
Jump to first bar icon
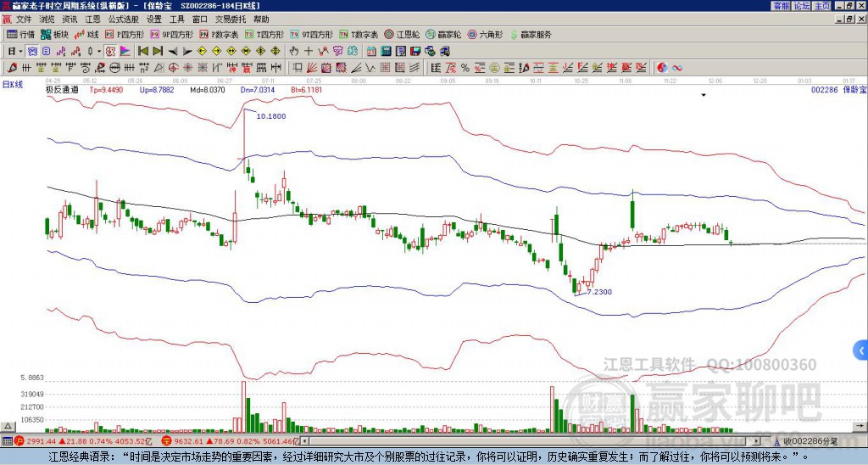142,51
